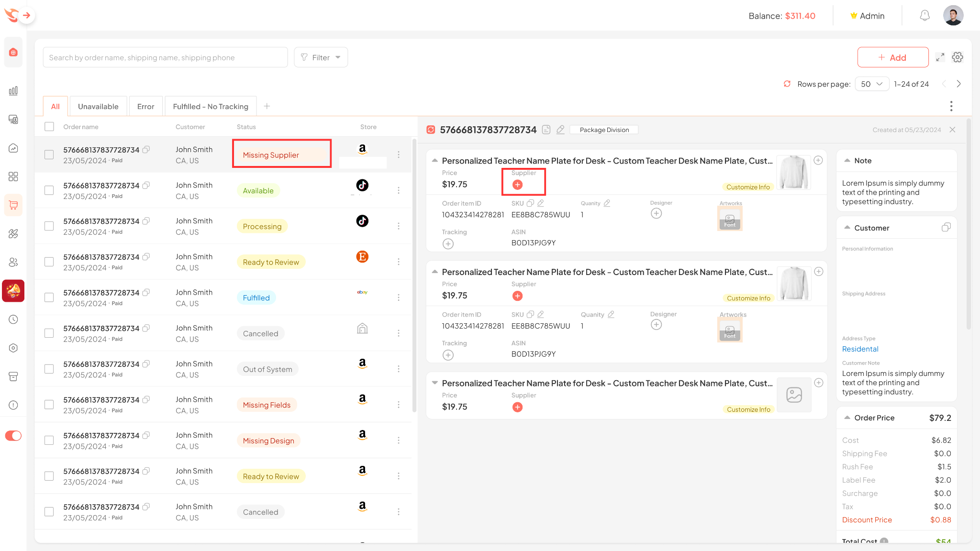Copy customer information icon
The width and height of the screenshot is (980, 551).
pos(946,228)
